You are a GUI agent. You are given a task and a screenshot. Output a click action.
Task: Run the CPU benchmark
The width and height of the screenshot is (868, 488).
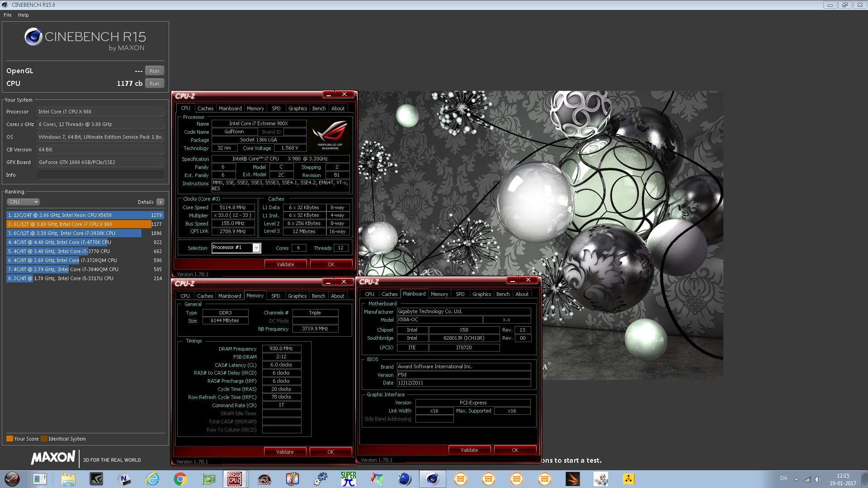click(x=154, y=84)
